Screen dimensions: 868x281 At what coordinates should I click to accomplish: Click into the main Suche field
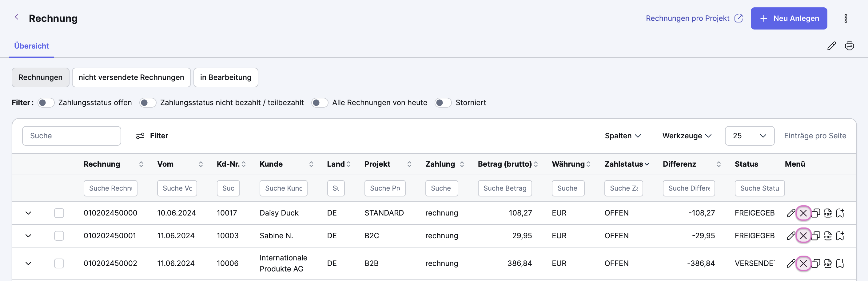coord(71,136)
